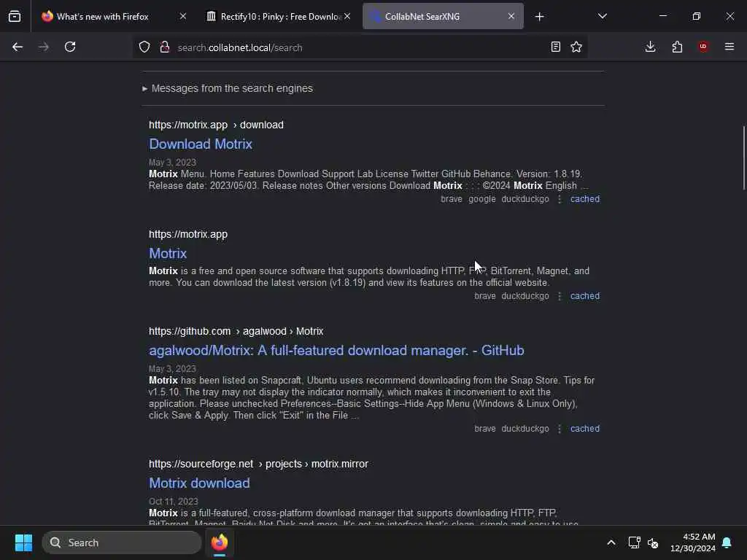
Task: Switch to Rectify10 Pinky tab
Action: pyautogui.click(x=279, y=17)
